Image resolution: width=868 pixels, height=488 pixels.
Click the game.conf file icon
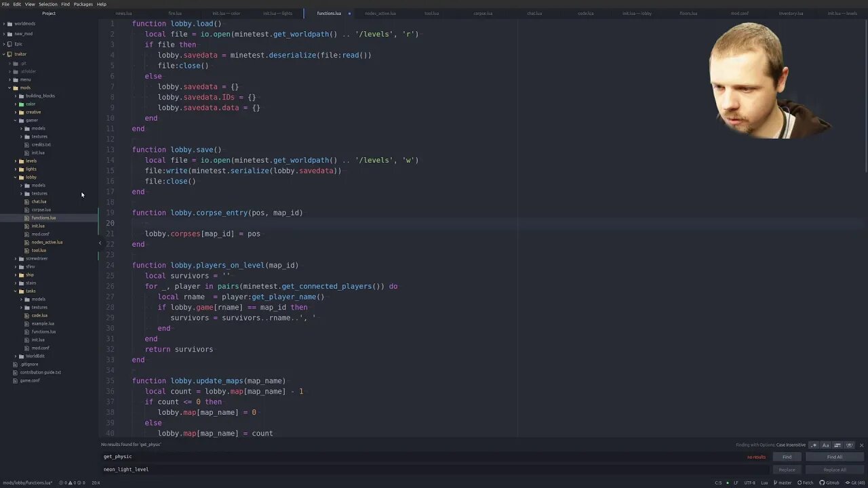click(x=16, y=380)
